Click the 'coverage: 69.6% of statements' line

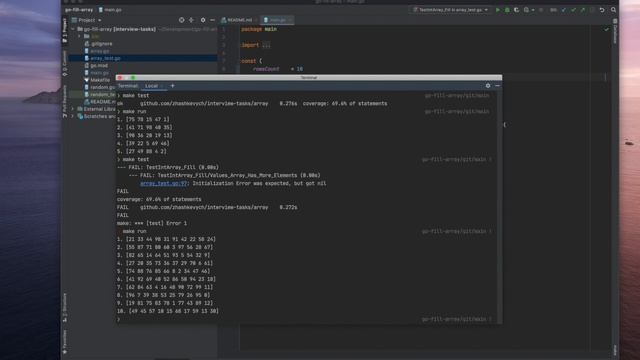(159, 200)
